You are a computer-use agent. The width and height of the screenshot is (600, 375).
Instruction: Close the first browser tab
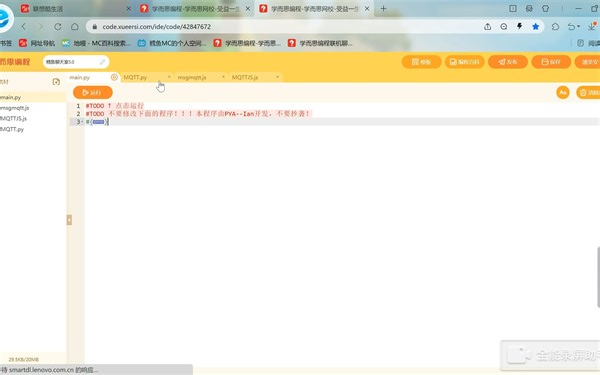(x=129, y=8)
